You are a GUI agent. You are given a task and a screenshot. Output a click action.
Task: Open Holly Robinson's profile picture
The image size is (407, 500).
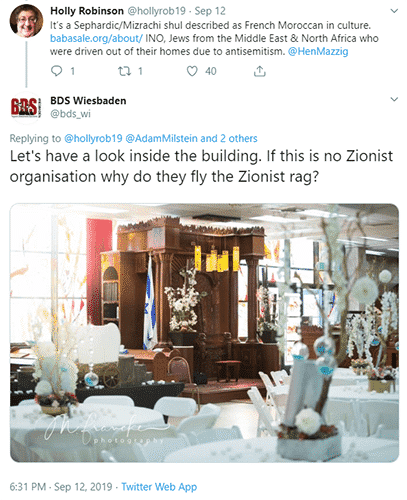coord(26,21)
